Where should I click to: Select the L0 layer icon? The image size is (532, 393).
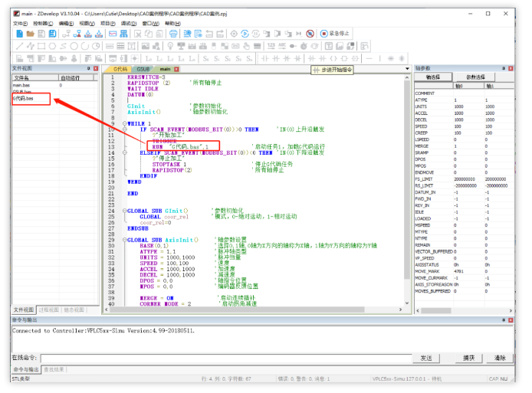[149, 59]
